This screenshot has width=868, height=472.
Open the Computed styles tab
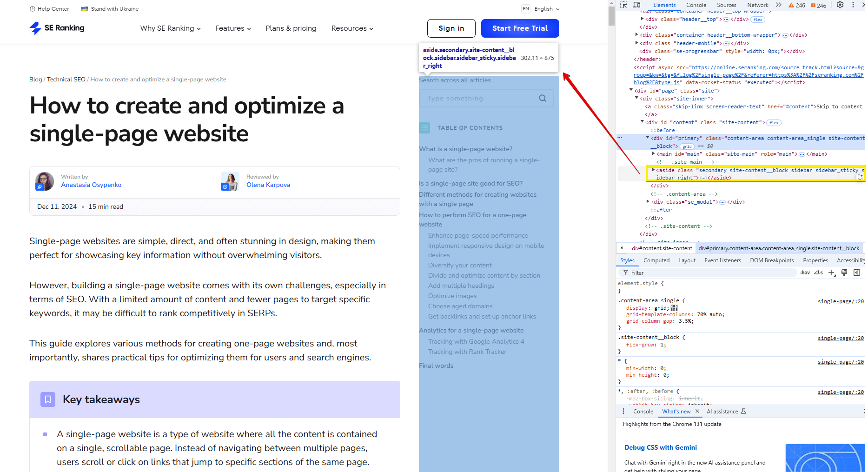[656, 260]
